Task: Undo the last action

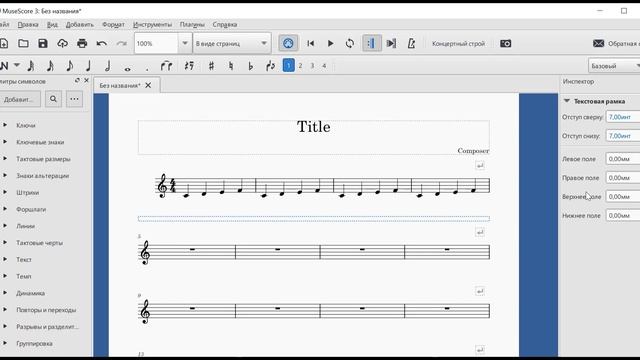Action: click(x=102, y=43)
